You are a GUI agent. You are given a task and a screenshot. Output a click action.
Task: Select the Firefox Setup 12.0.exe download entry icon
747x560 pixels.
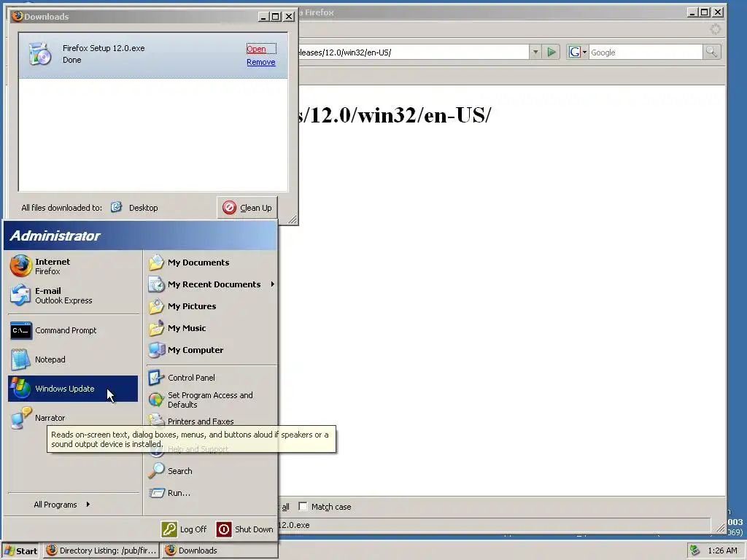[40, 54]
